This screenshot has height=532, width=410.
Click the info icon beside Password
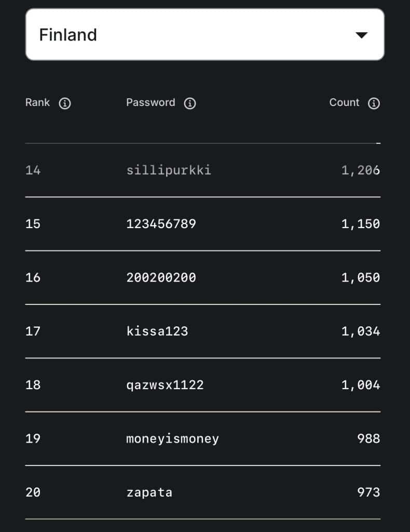pos(190,103)
